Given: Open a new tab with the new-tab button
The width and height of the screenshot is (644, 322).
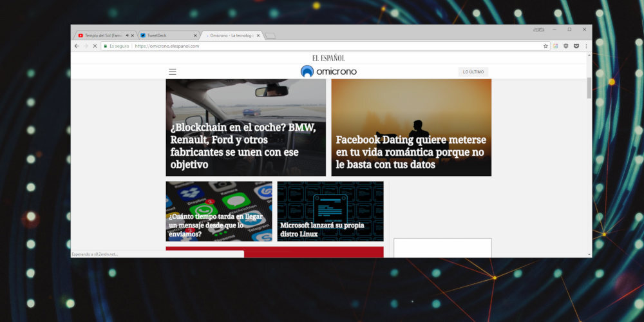Looking at the screenshot, I should coord(270,36).
